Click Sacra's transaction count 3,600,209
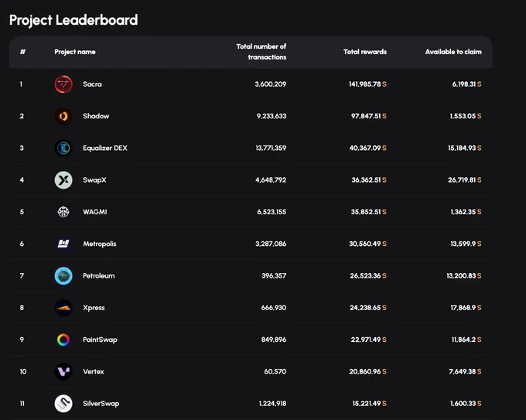This screenshot has width=526, height=420. pyautogui.click(x=271, y=84)
